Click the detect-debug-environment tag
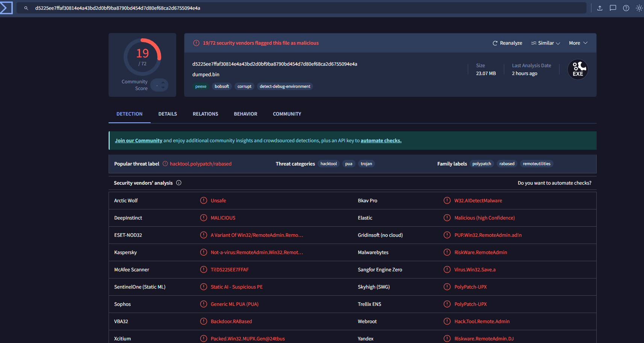Screen dimensions: 644x343 [285, 86]
